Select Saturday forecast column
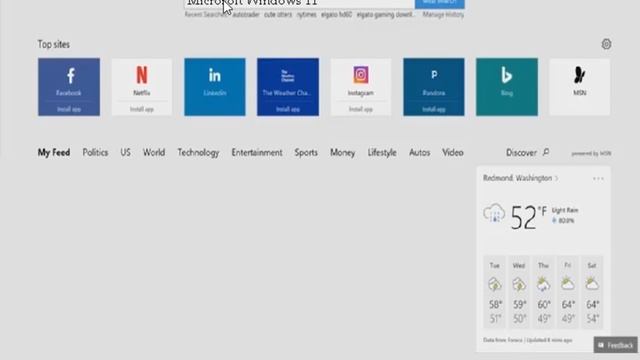Image resolution: width=640 pixels, height=360 pixels. tap(592, 292)
